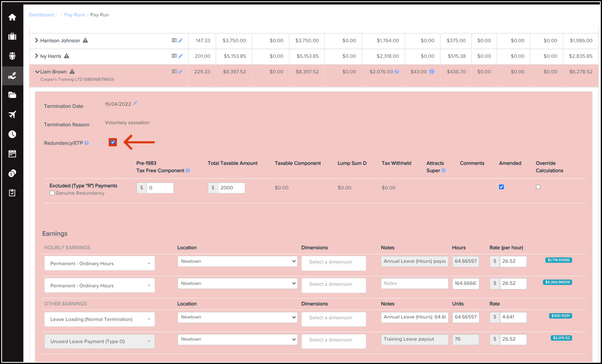Open the briefcase icon in sidebar
This screenshot has height=364, width=602.
[12, 36]
